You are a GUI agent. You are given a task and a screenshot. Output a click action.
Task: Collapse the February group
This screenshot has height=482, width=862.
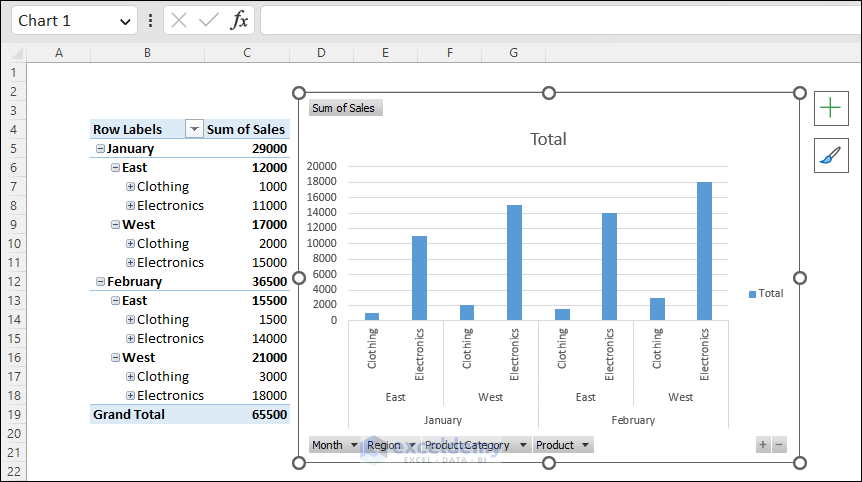click(x=100, y=281)
